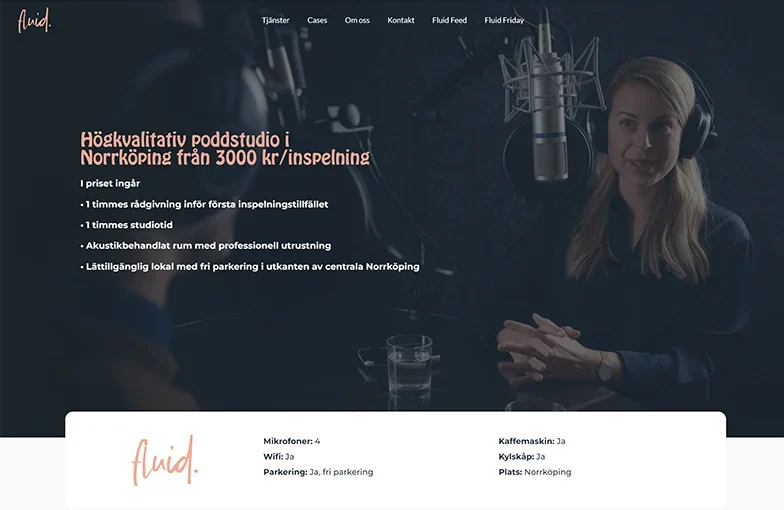The height and width of the screenshot is (510, 784).
Task: Select the 'I priset ingår' text
Action: (x=110, y=184)
